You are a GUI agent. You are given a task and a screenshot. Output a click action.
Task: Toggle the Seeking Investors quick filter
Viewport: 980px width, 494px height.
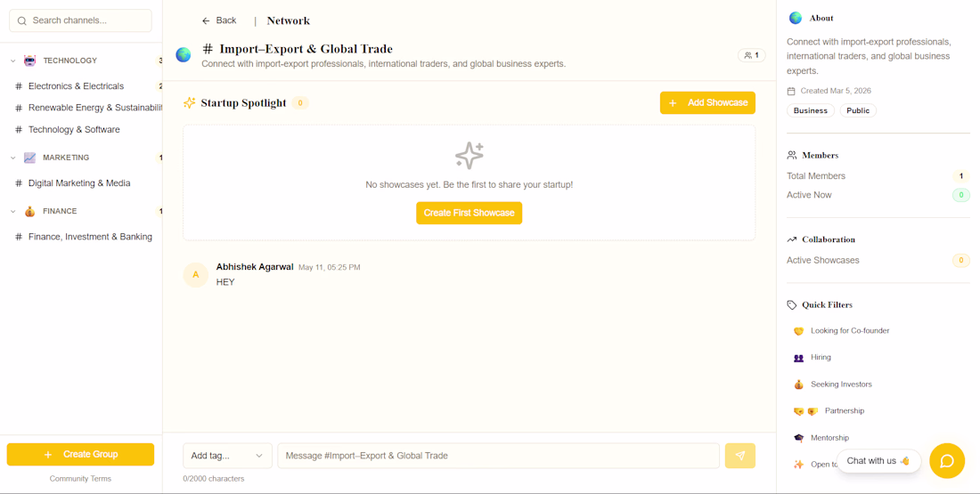[832, 385]
